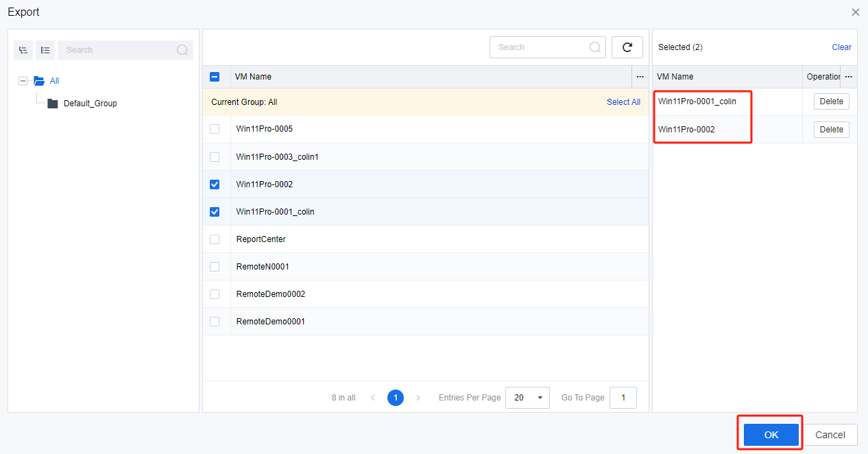The image size is (868, 454).
Task: Collapse the All group tree node
Action: coord(23,81)
